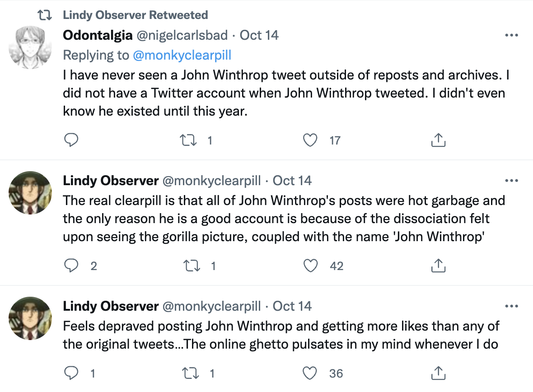Screen dimensions: 533x392
Task: Reply to the 'real clearpill' tweet
Action: tap(71, 266)
